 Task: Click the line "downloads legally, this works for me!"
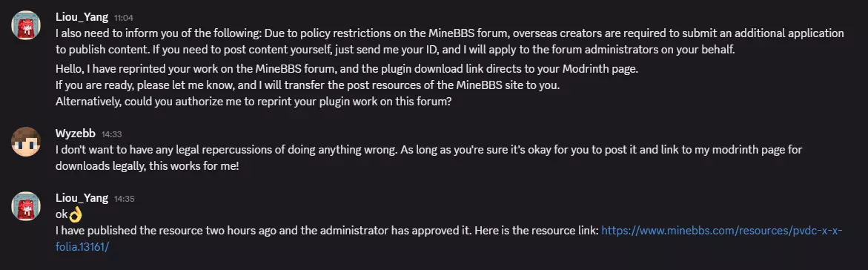point(148,165)
